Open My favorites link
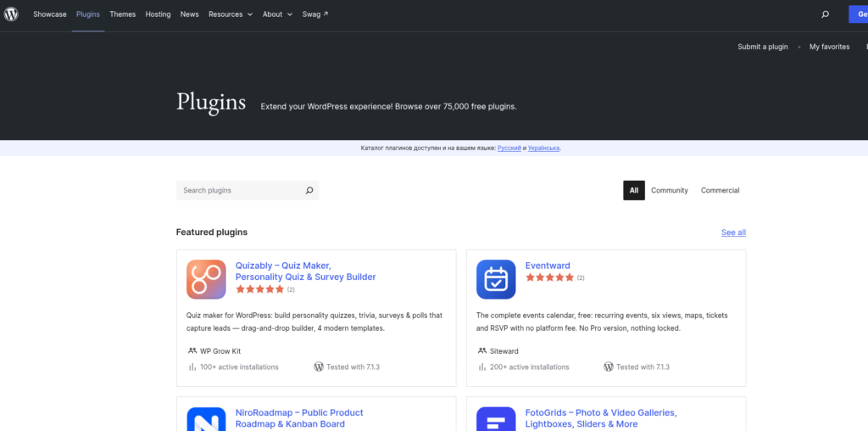The height and width of the screenshot is (431, 868). click(829, 47)
